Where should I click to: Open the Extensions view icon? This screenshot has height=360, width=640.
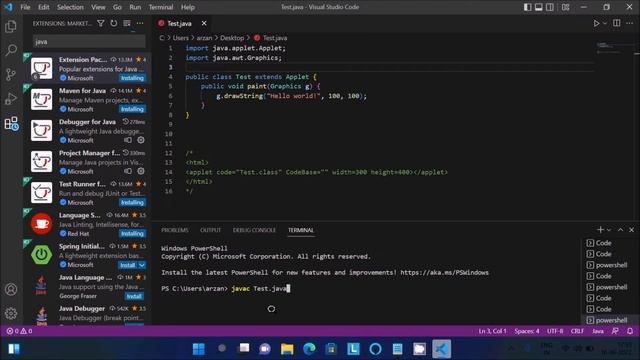coord(11,124)
